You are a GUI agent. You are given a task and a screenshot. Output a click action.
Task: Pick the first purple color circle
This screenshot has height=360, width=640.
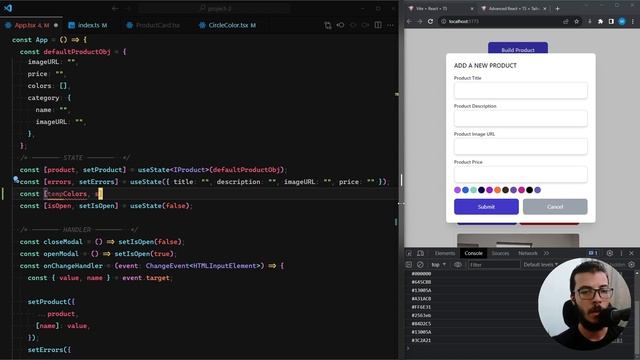point(457,190)
